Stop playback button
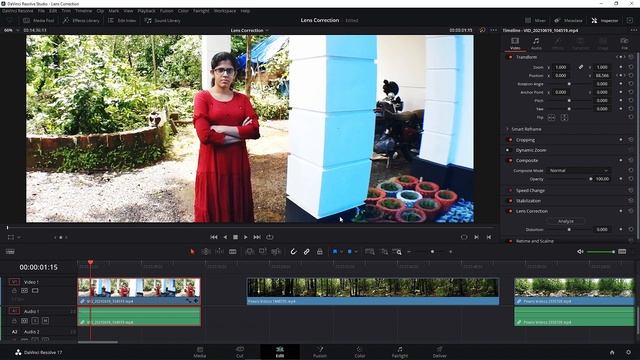This screenshot has height=360, width=640. tap(236, 237)
